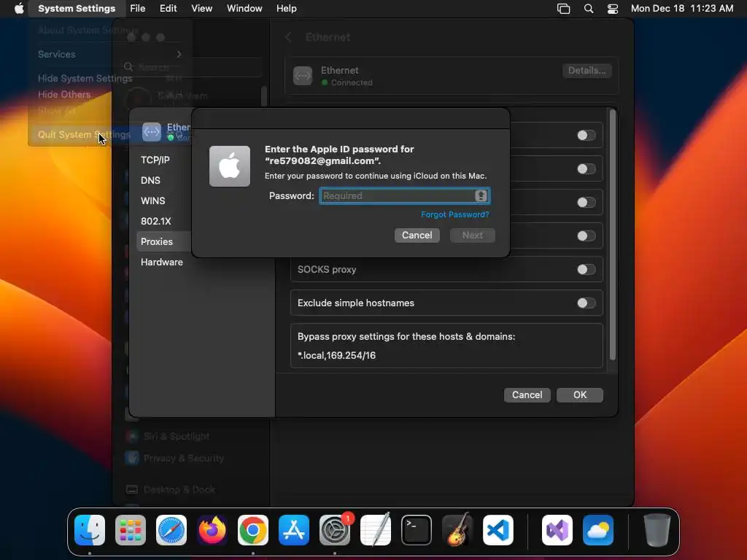Toggle Exclude simple hostnames switch
747x560 pixels.
tap(586, 303)
